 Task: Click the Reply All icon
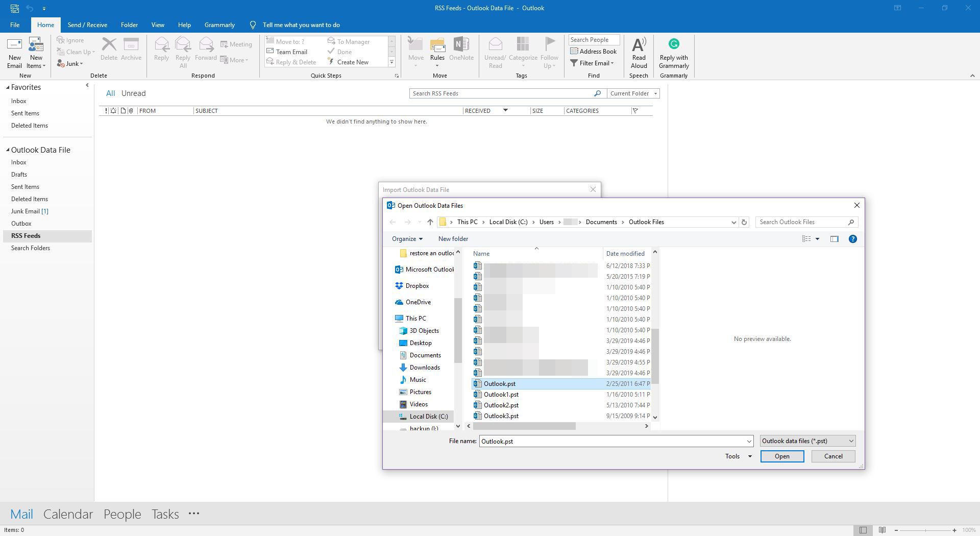pos(183,53)
